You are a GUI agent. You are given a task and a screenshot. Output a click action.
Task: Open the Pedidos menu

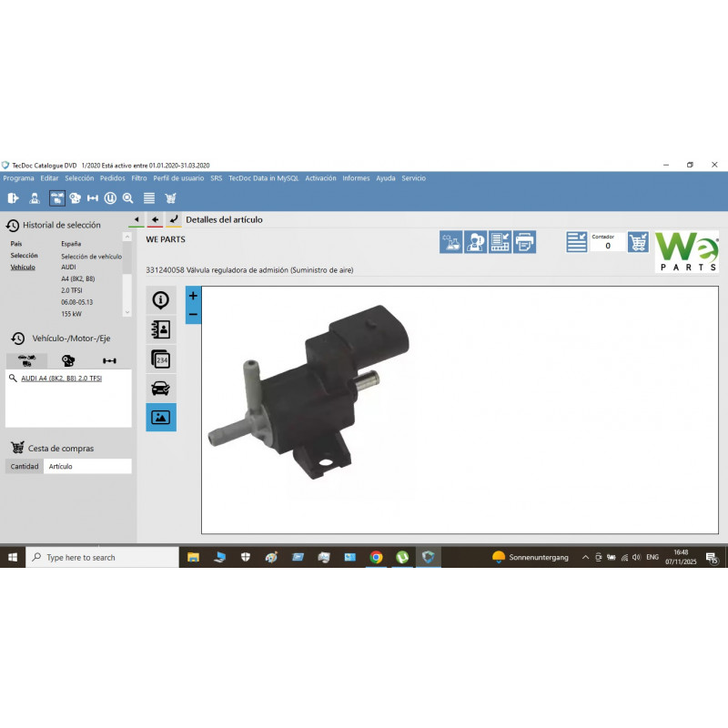click(x=111, y=178)
